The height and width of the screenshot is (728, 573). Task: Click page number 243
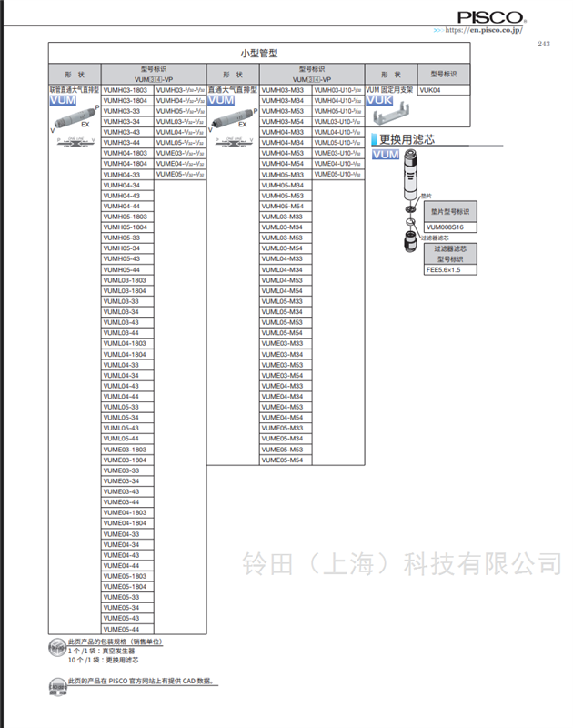pos(544,43)
